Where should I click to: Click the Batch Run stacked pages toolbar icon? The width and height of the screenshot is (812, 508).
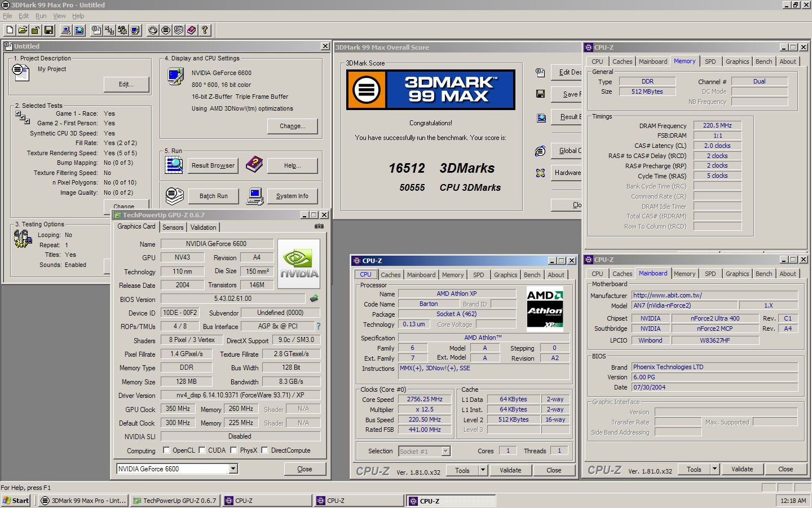coord(179,30)
